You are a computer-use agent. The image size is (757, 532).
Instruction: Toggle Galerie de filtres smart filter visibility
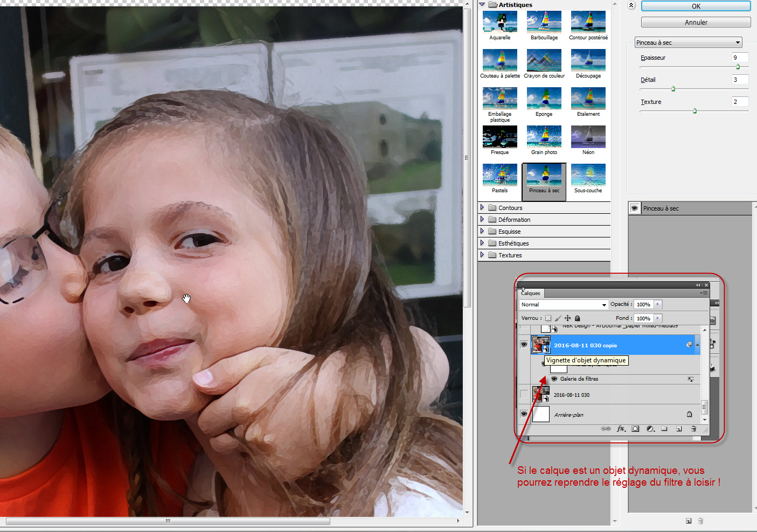554,379
